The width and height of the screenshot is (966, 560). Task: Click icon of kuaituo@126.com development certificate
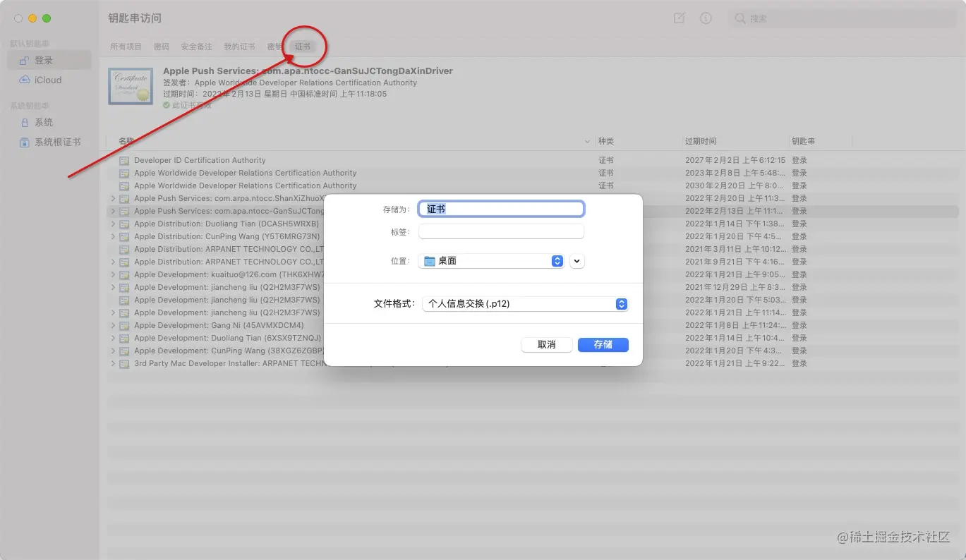[x=124, y=274]
